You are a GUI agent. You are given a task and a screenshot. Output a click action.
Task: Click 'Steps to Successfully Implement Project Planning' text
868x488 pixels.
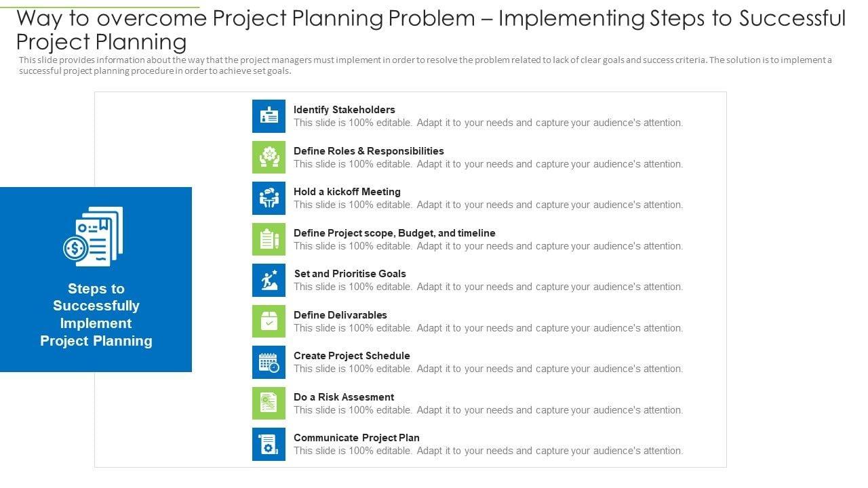(96, 315)
